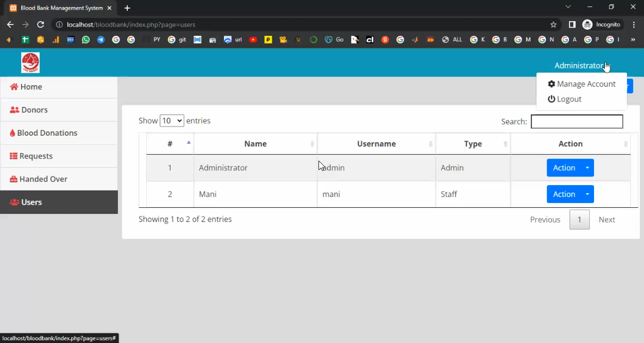644x343 pixels.
Task: Sort the table by Type column
Action: 473,144
